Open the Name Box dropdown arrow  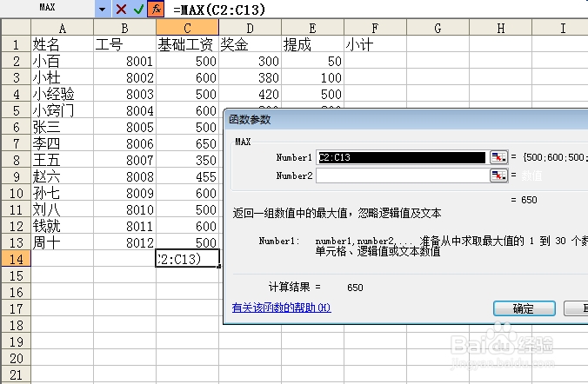(103, 9)
